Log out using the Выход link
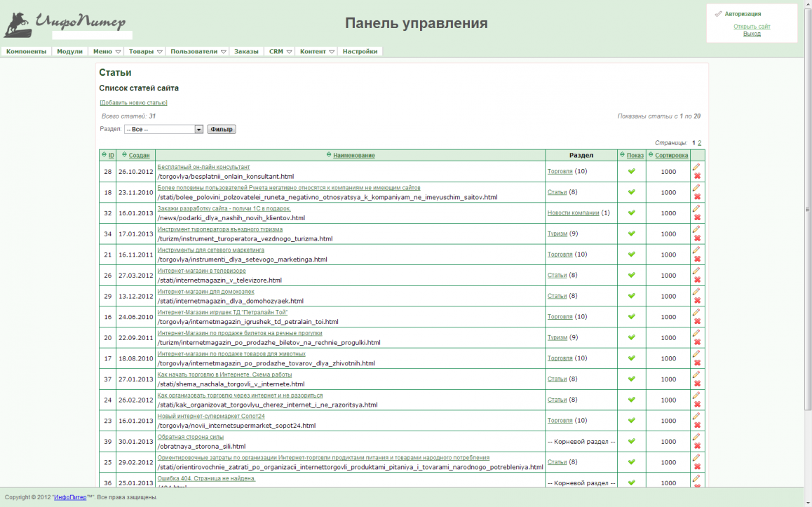The image size is (812, 507). point(752,34)
